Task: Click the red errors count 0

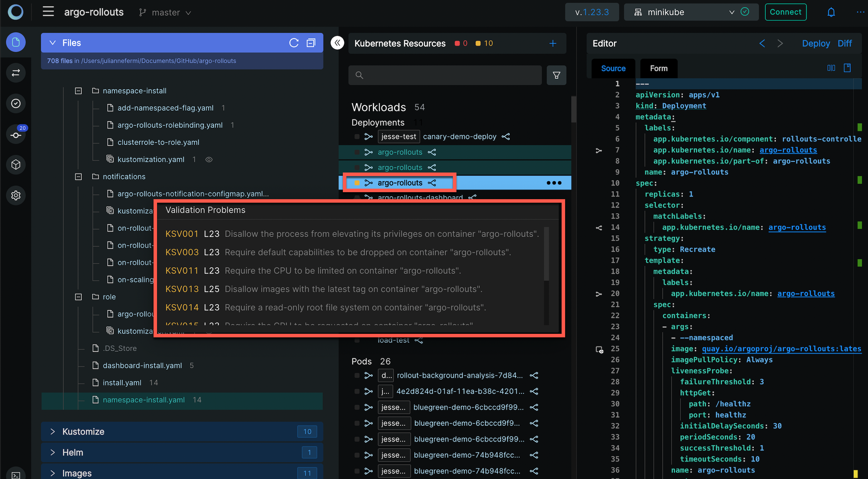Action: 461,43
